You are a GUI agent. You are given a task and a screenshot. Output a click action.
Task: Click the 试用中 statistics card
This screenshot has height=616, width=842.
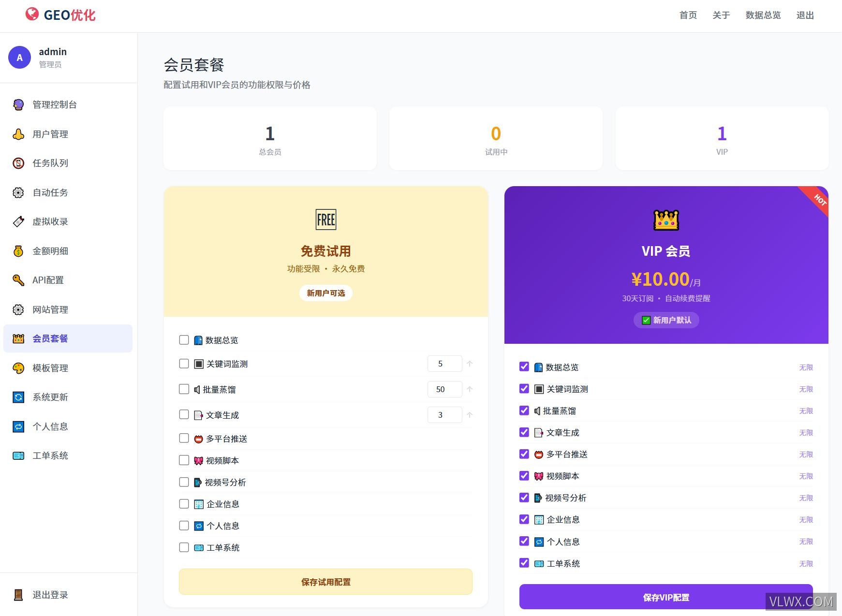click(x=496, y=138)
